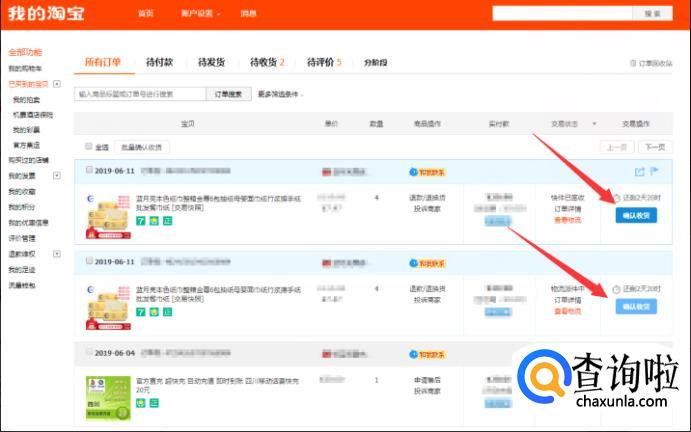Open the 订单回收站 recycle bin

[x=651, y=63]
